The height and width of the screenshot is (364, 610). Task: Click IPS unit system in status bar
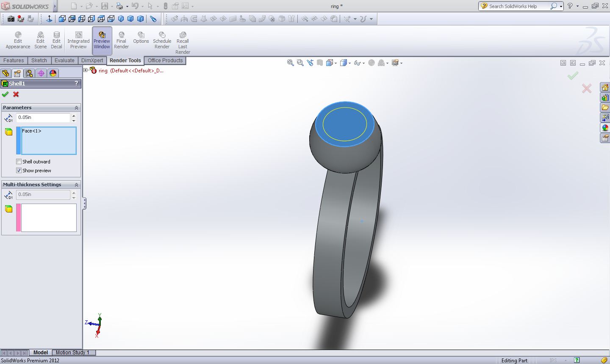[x=553, y=361]
